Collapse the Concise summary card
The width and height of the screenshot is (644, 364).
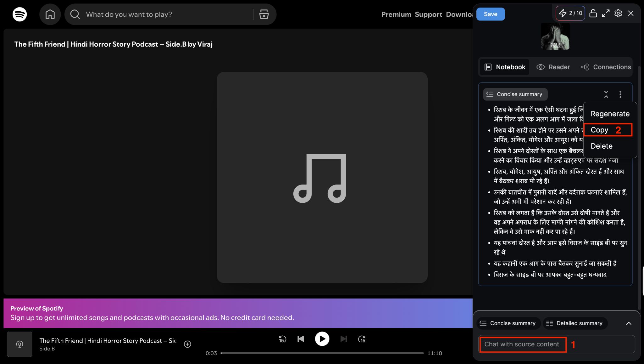pyautogui.click(x=606, y=94)
